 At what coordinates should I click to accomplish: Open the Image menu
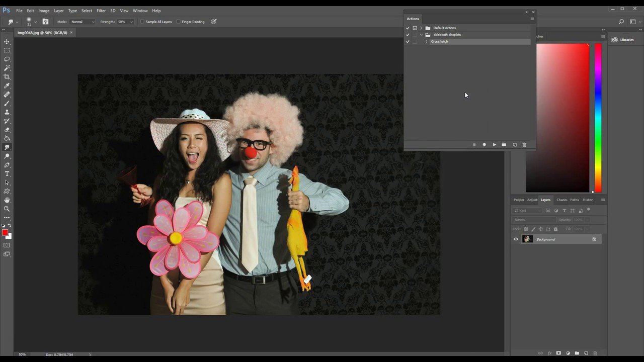(44, 11)
